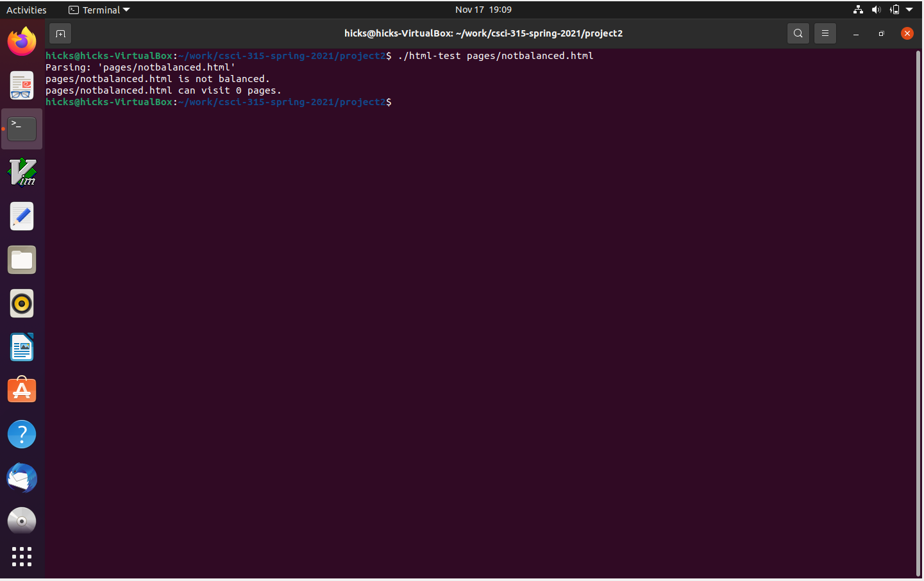Click the network status icon
Image resolution: width=924 pixels, height=581 pixels.
pos(858,10)
